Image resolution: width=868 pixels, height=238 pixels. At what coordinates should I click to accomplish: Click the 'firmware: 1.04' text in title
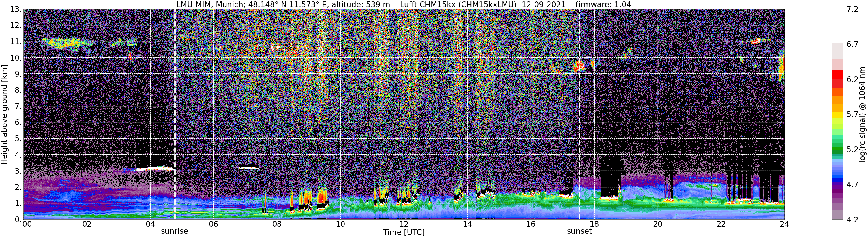tap(603, 5)
